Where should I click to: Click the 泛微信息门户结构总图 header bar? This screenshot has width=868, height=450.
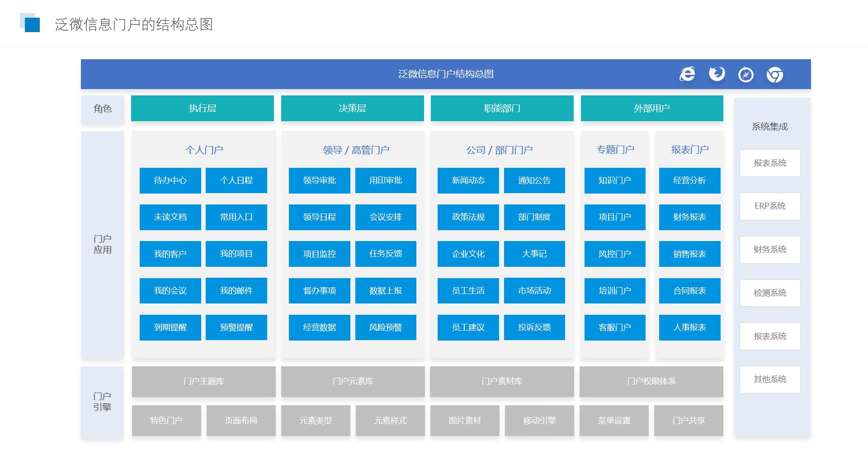[x=445, y=74]
